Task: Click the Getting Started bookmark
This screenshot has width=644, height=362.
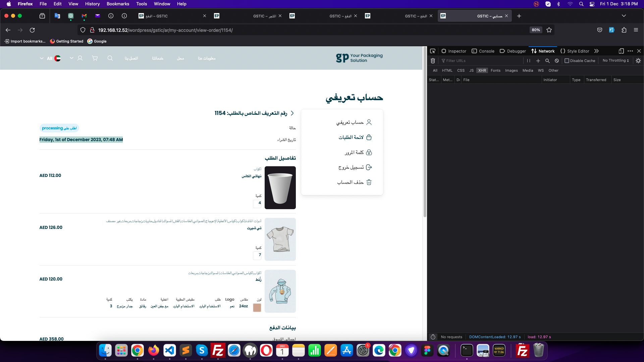Action: pyautogui.click(x=66, y=41)
